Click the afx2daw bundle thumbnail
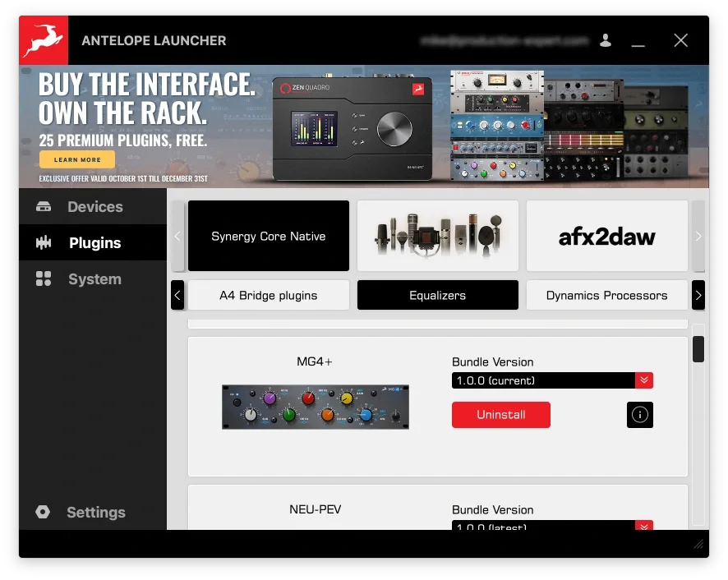Image resolution: width=728 pixels, height=580 pixels. coord(606,236)
